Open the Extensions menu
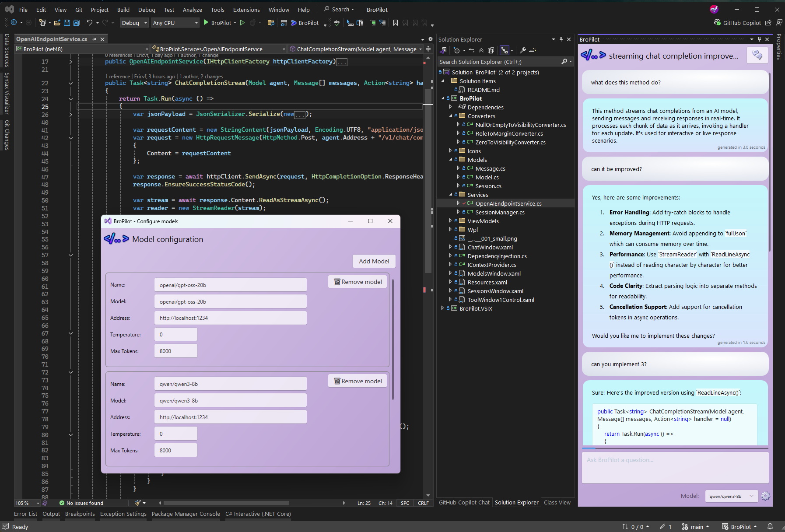785x532 pixels. (x=246, y=10)
